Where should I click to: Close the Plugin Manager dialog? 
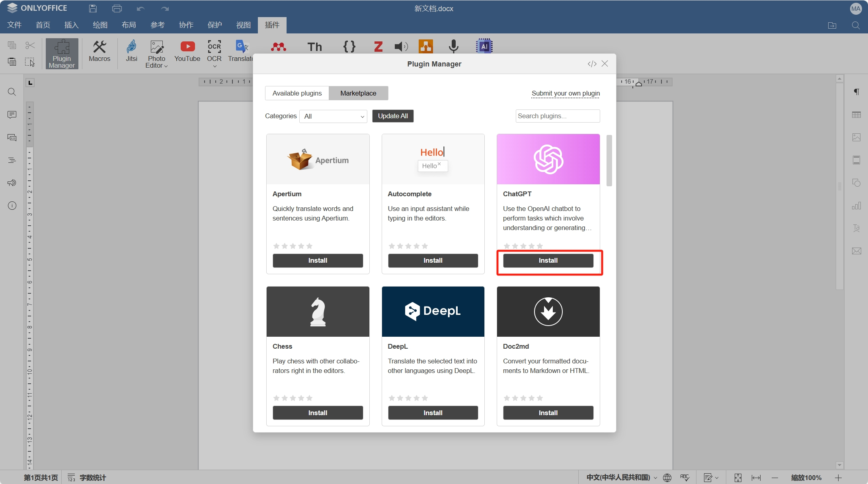(605, 64)
